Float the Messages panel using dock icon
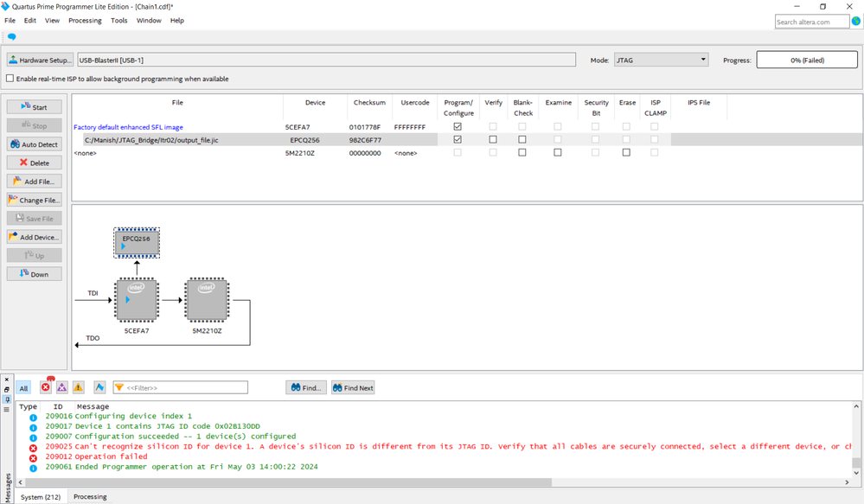Screen dimensions: 864x504 point(7,389)
